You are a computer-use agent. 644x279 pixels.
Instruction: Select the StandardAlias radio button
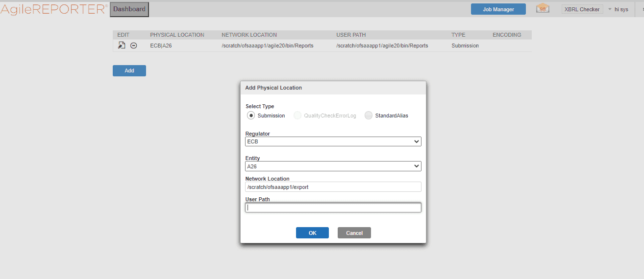pyautogui.click(x=369, y=116)
